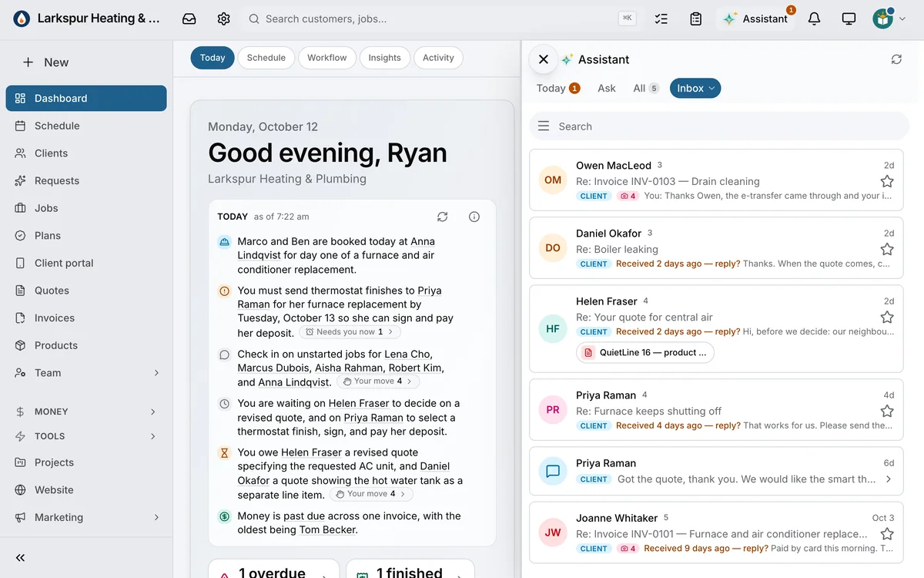Open the settings gear icon
The width and height of the screenshot is (924, 578).
[x=224, y=18]
